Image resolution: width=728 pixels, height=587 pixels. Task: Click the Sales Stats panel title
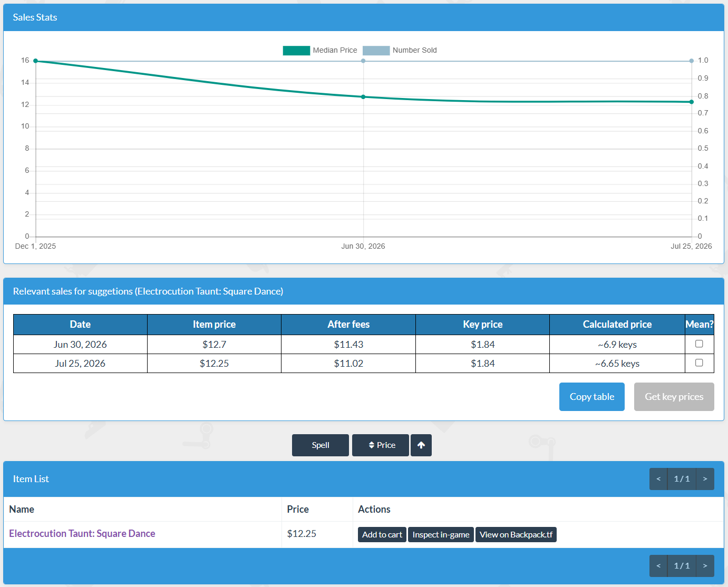coord(35,17)
